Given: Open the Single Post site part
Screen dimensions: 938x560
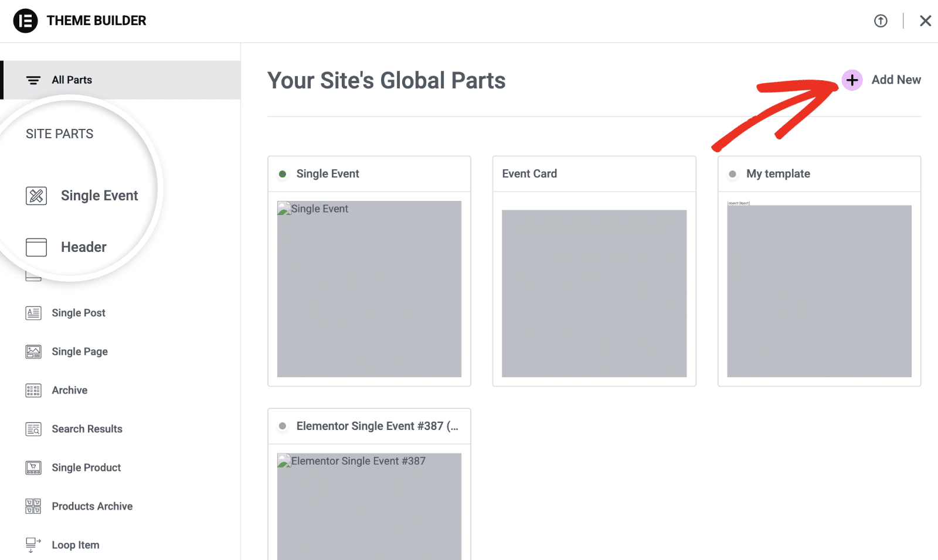Looking at the screenshot, I should (79, 313).
